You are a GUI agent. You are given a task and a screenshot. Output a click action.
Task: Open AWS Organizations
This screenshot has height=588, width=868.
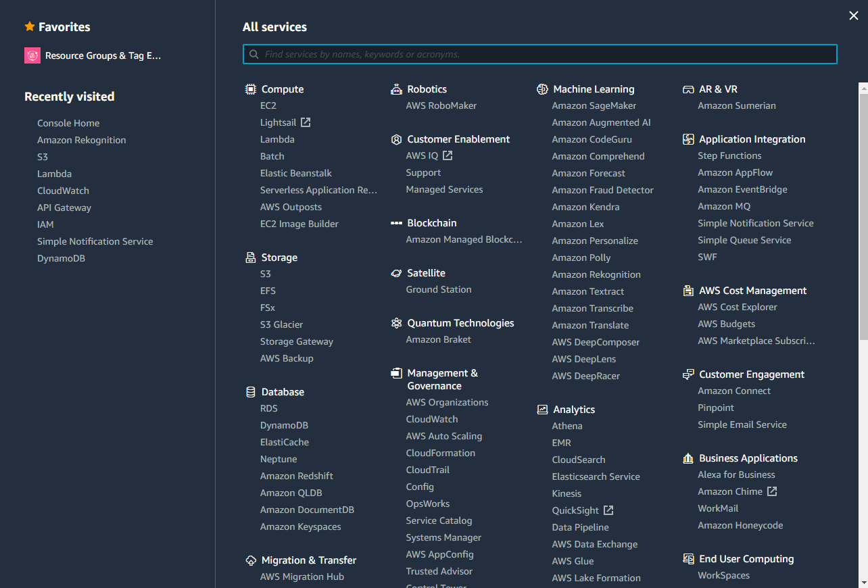tap(448, 402)
